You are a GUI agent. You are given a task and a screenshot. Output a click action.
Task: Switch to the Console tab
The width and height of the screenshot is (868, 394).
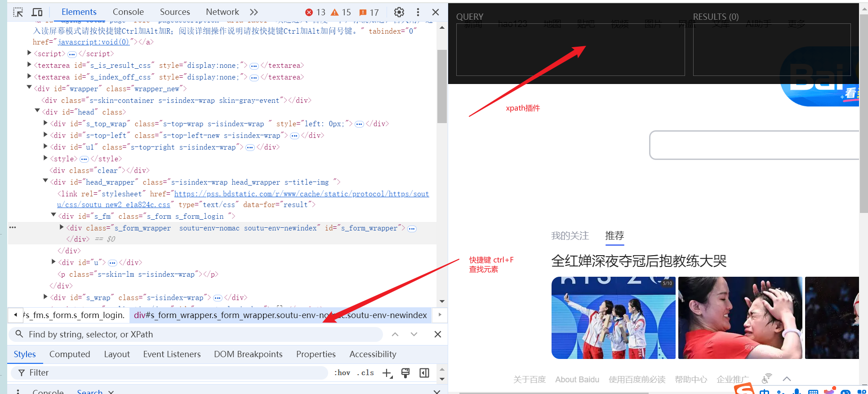point(128,12)
